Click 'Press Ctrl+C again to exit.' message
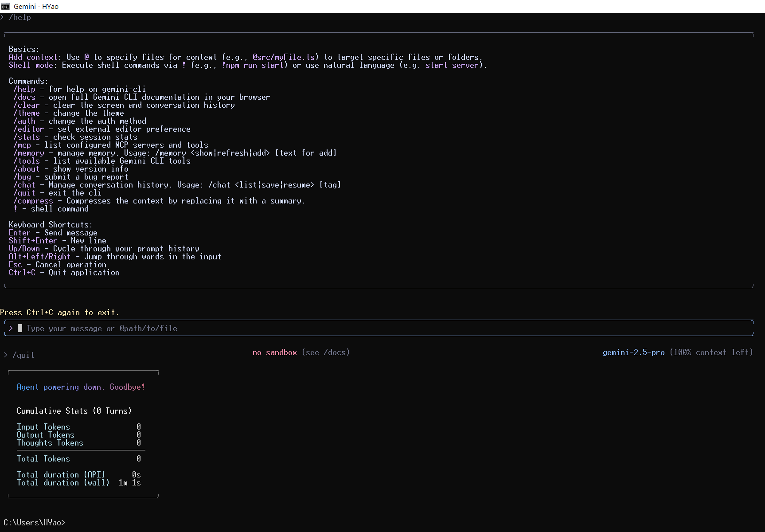The width and height of the screenshot is (765, 532). 59,313
